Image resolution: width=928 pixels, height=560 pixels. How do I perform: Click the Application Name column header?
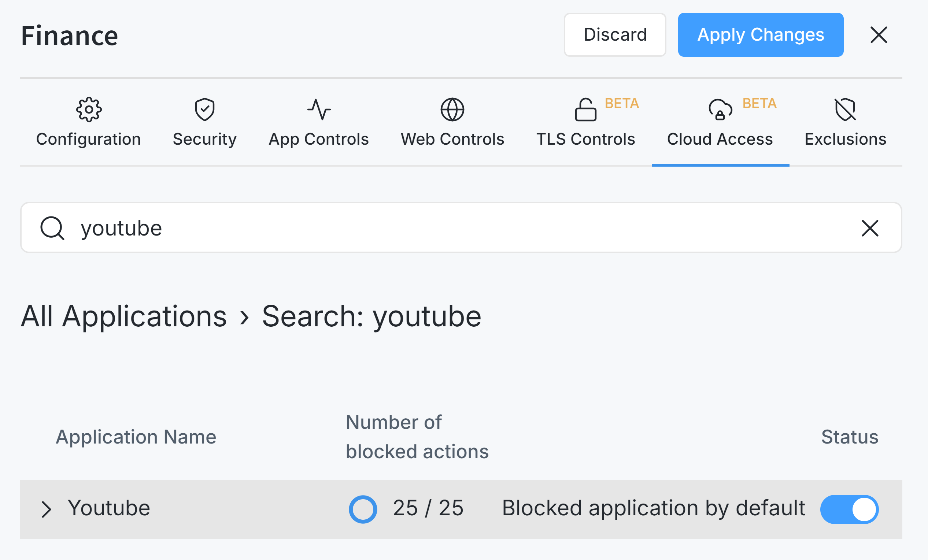point(136,437)
